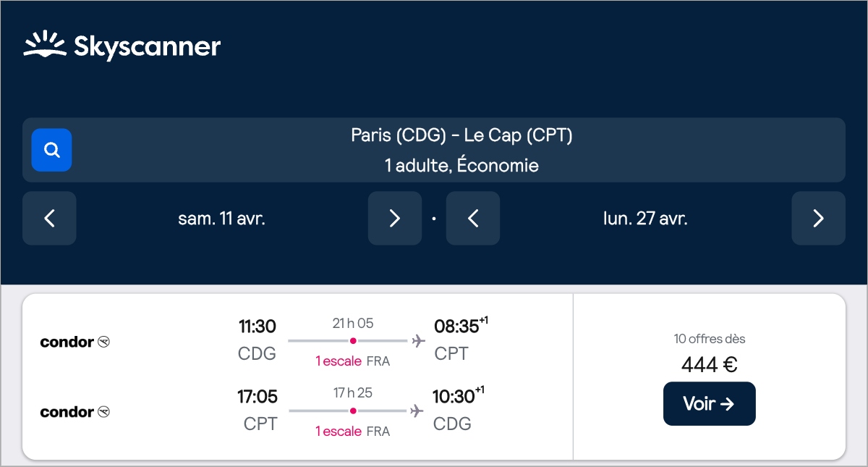
Task: Click the Skyscanner sunrise logo
Action: point(45,45)
